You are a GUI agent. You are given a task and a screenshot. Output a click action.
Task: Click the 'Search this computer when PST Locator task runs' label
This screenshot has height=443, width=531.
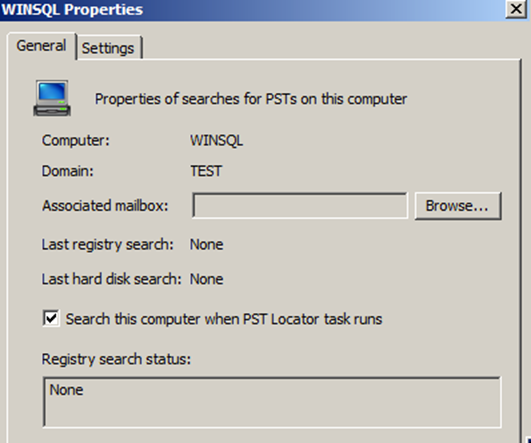pos(224,319)
